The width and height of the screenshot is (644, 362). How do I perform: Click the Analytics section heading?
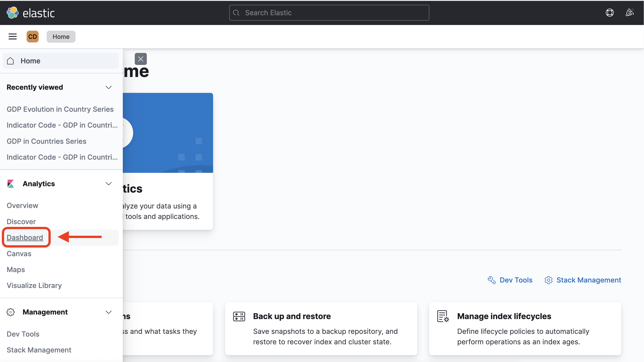click(x=39, y=184)
